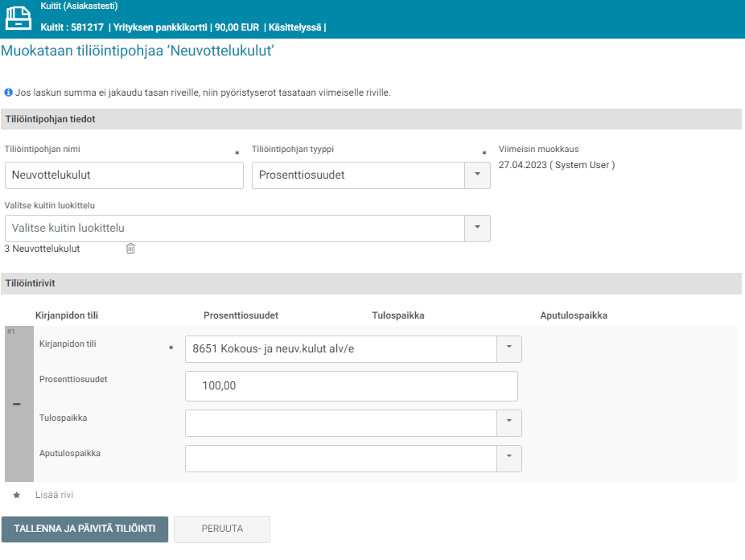Viewport: 745px width, 560px height.
Task: Click the receipt icon in the header
Action: point(19,18)
